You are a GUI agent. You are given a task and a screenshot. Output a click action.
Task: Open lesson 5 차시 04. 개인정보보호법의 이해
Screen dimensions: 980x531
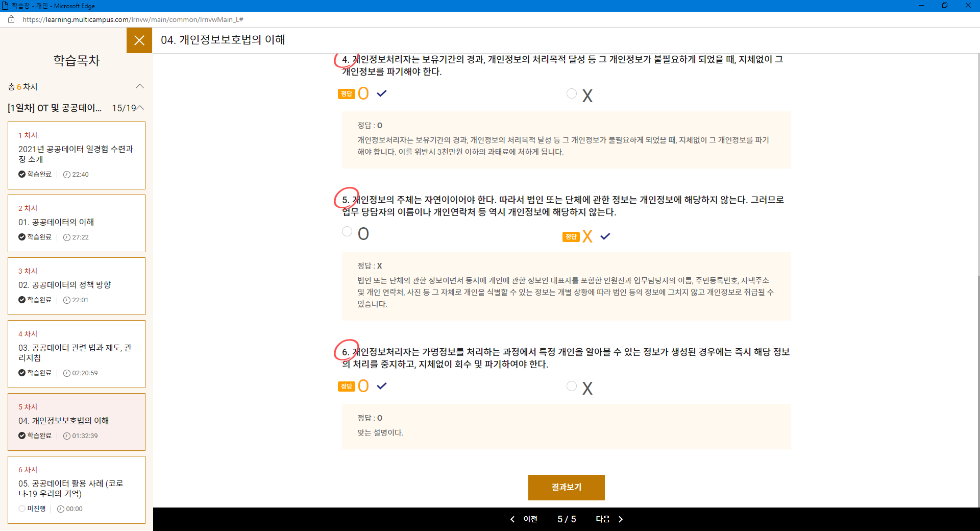pos(77,422)
